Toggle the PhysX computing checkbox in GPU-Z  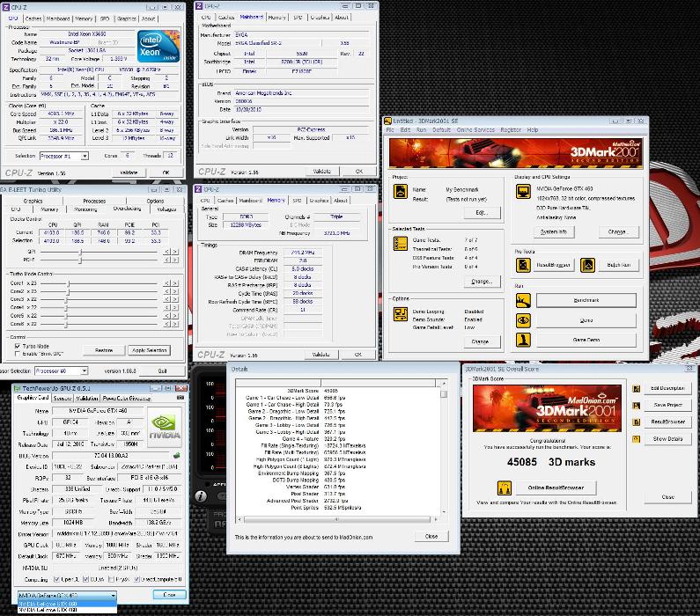pyautogui.click(x=111, y=579)
